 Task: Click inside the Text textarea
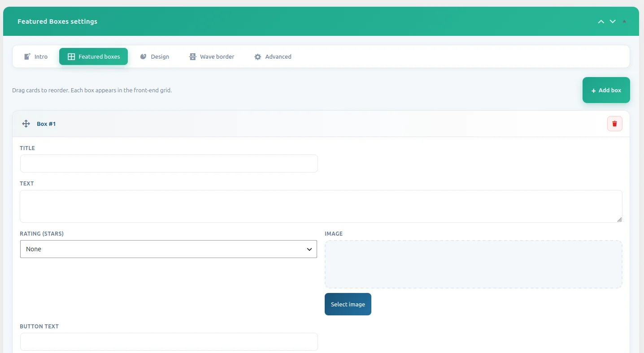click(x=321, y=206)
